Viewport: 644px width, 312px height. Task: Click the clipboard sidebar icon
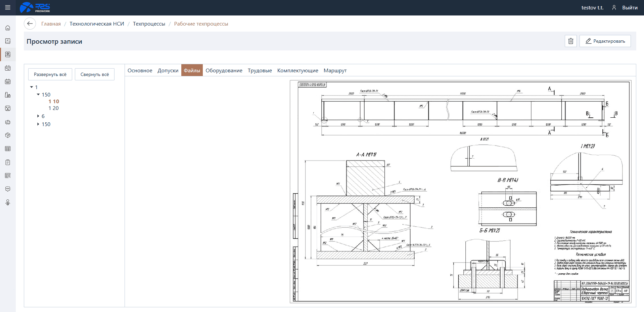tap(8, 162)
